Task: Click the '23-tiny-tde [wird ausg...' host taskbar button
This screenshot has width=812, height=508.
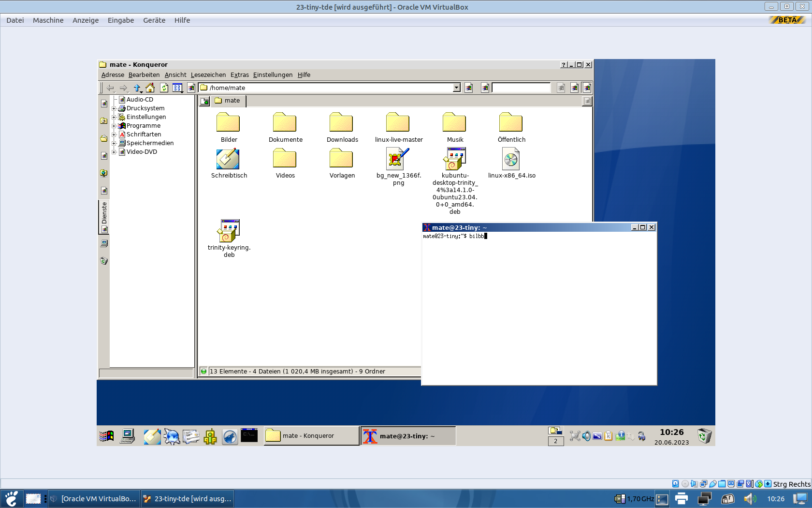Action: click(188, 499)
